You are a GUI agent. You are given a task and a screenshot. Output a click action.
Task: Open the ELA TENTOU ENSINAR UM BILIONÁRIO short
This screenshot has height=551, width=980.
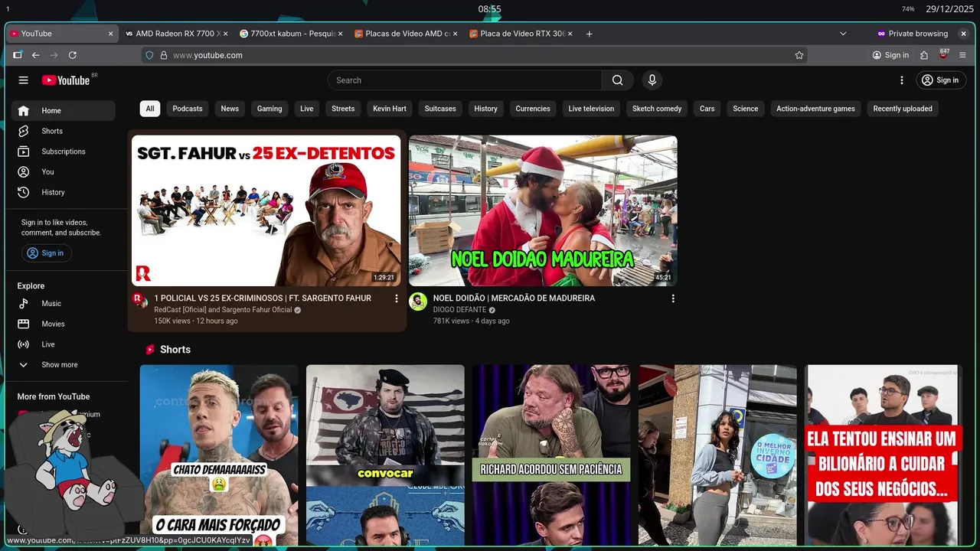882,455
